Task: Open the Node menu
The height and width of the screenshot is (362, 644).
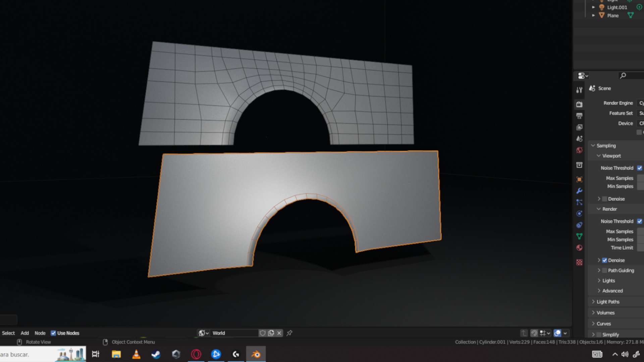Action: point(40,333)
